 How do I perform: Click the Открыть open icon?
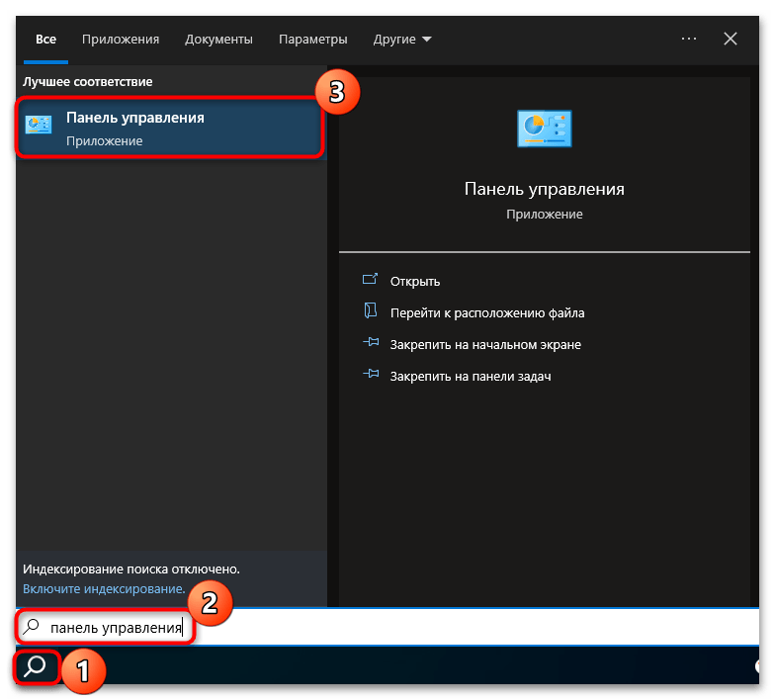pyautogui.click(x=370, y=279)
